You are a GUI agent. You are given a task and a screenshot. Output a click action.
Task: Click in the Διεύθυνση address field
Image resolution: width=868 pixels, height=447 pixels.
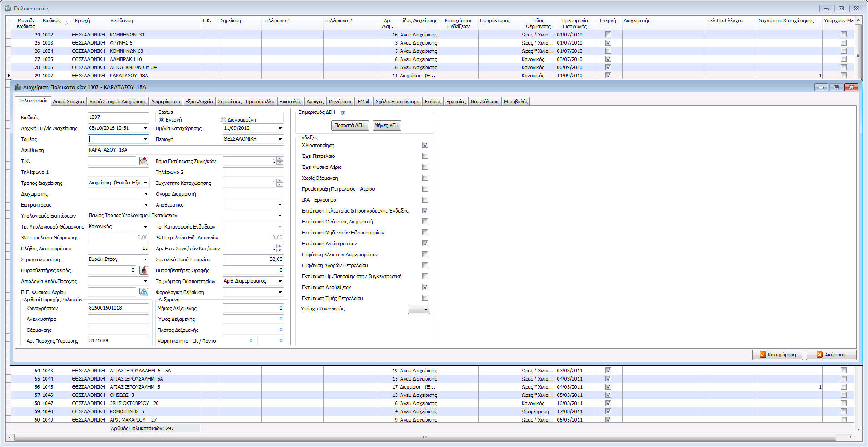(x=186, y=150)
